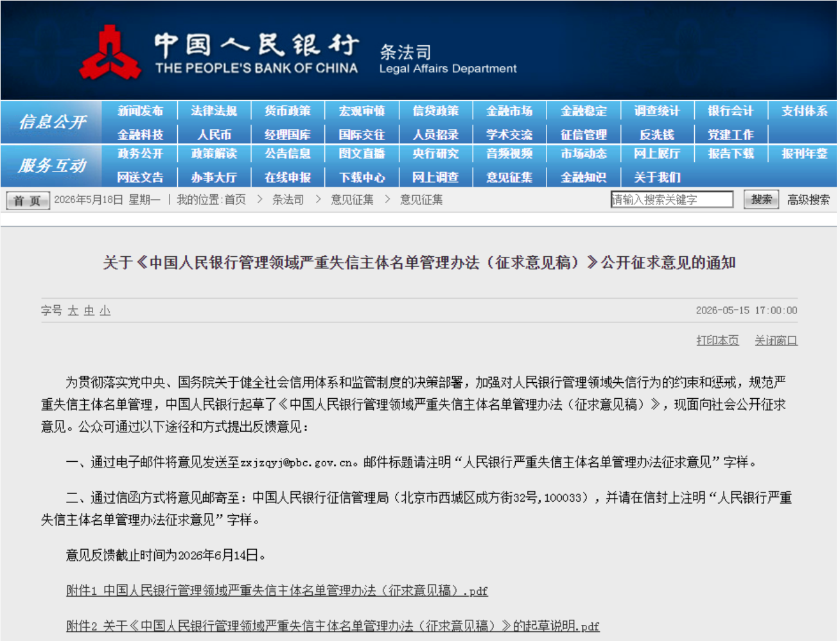Click 打印本页 to print page
840x641 pixels.
717,340
